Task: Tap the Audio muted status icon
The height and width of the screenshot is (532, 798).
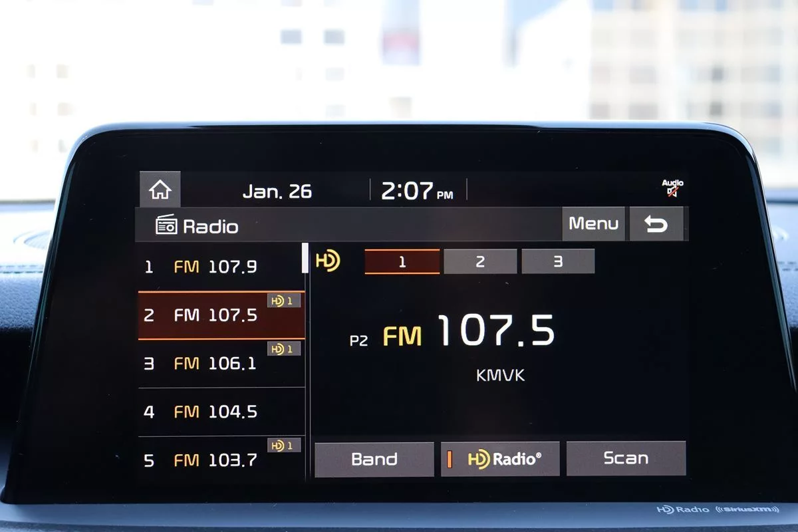Action: point(672,188)
